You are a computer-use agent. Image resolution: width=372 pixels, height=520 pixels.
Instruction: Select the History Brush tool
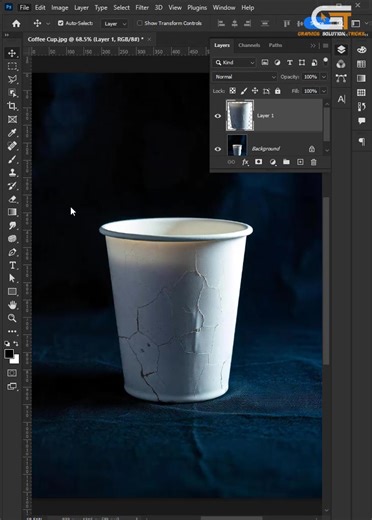[x=12, y=186]
